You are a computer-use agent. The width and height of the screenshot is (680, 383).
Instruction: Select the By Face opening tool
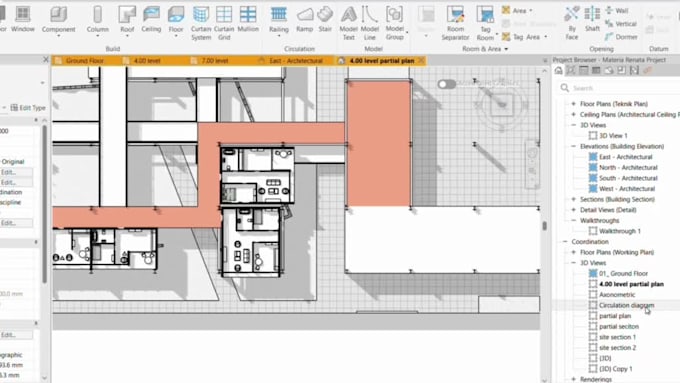(572, 23)
